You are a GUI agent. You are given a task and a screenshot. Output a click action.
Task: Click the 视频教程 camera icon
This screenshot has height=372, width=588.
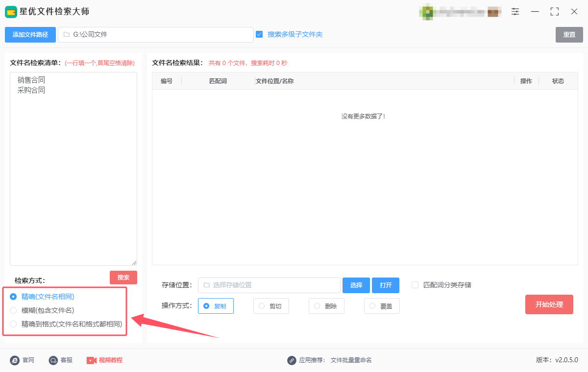coord(92,360)
